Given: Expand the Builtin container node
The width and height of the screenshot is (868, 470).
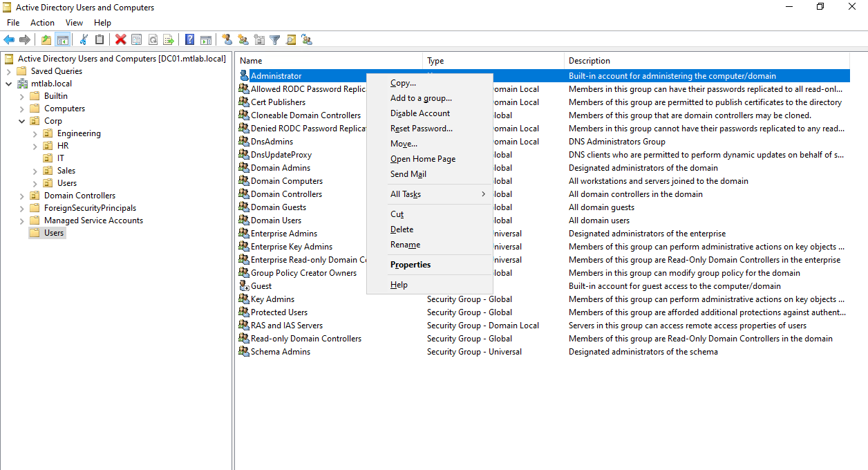Looking at the screenshot, I should 21,96.
